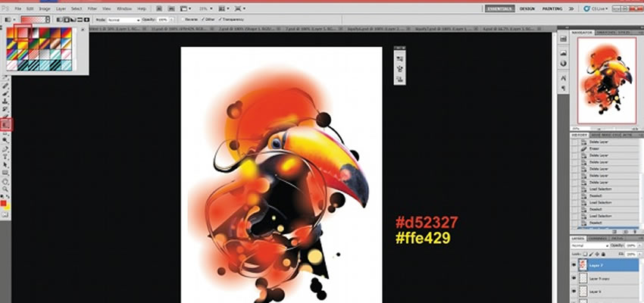Screen dimensions: 644x303
Task: Launch Bridge from the application bar
Action: 159,8
